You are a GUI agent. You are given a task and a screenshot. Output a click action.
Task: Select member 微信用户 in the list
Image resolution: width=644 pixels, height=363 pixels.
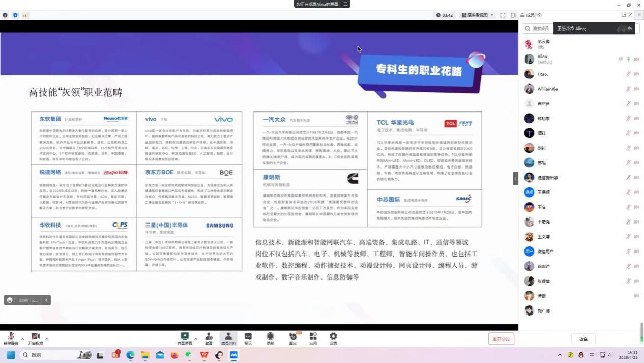coord(580,252)
